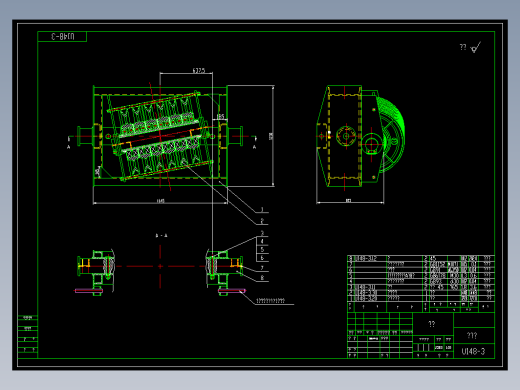Select the UJ48-312 parts list row
The width and height of the screenshot is (520, 390).
tap(421, 258)
